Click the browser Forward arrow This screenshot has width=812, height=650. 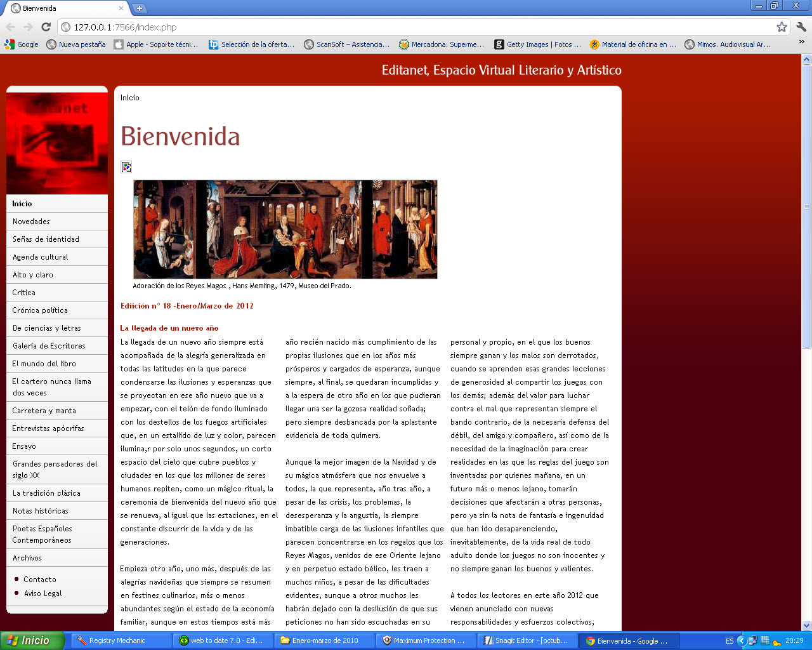pos(28,27)
